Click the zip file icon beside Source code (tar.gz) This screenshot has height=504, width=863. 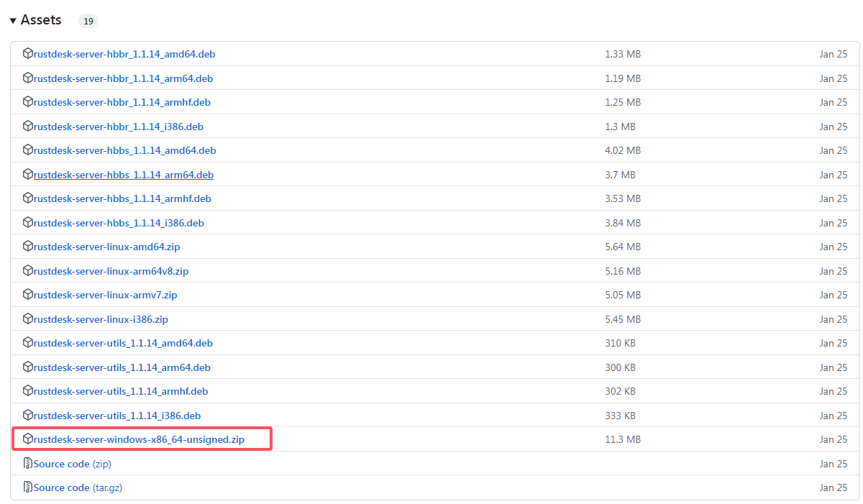coord(28,487)
